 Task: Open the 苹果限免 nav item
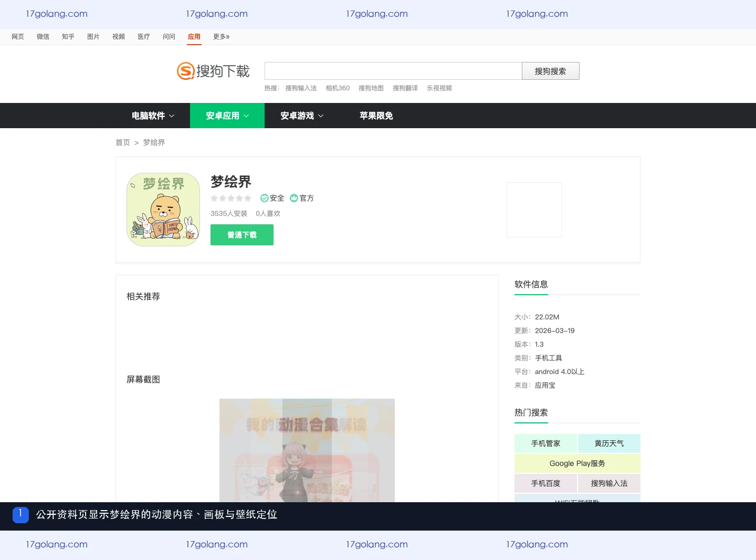coord(376,116)
